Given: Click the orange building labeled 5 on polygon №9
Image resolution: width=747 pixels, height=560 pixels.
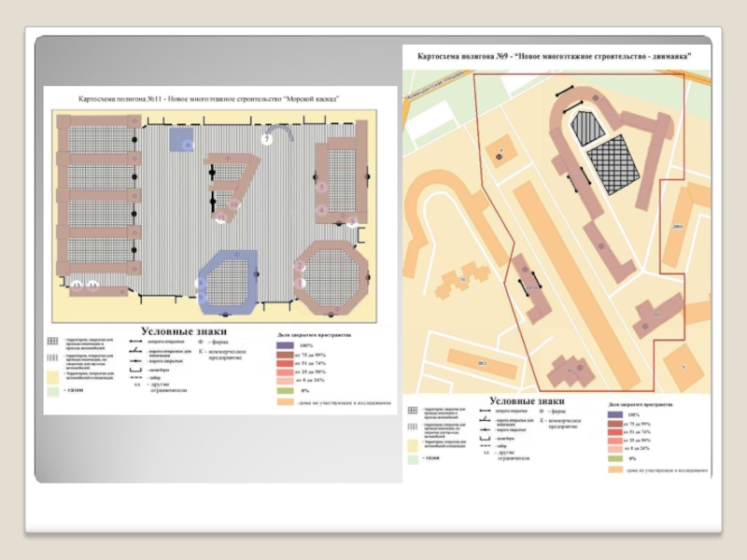Looking at the screenshot, I should point(684,367).
